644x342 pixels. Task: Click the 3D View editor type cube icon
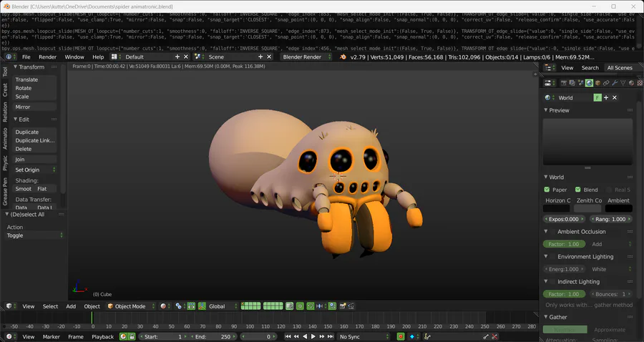coord(9,306)
